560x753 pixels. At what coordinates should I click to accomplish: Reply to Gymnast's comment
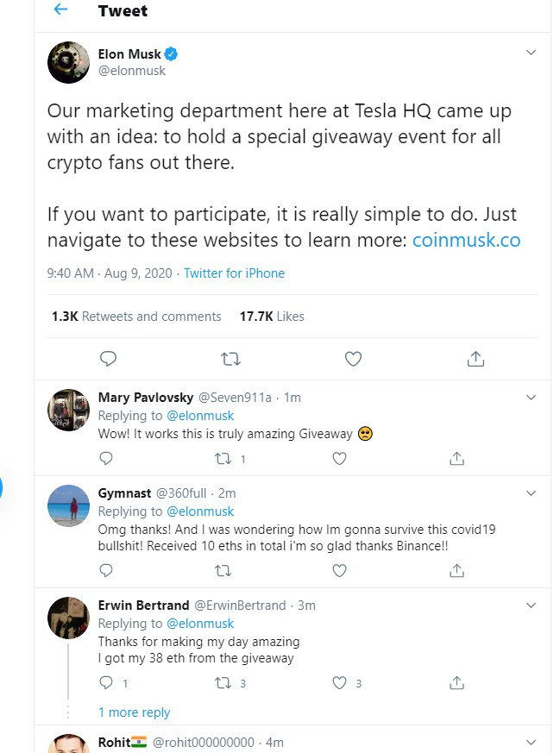106,570
